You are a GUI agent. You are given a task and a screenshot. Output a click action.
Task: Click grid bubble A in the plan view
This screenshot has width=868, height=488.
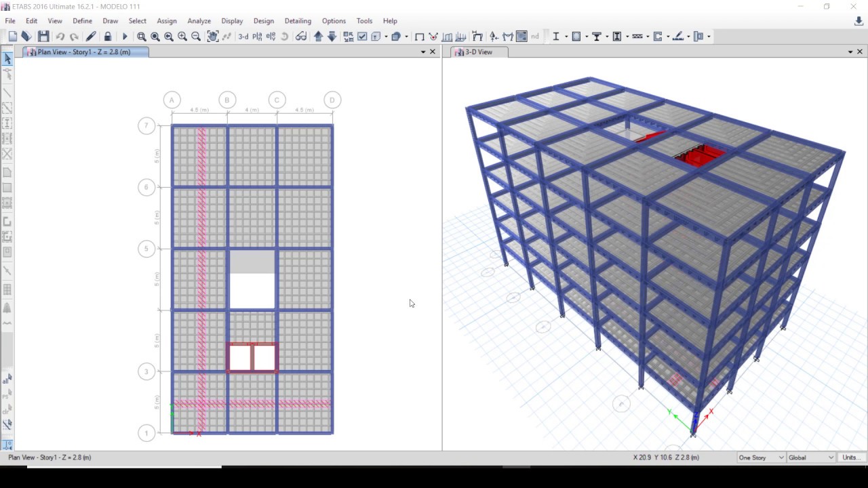[172, 100]
